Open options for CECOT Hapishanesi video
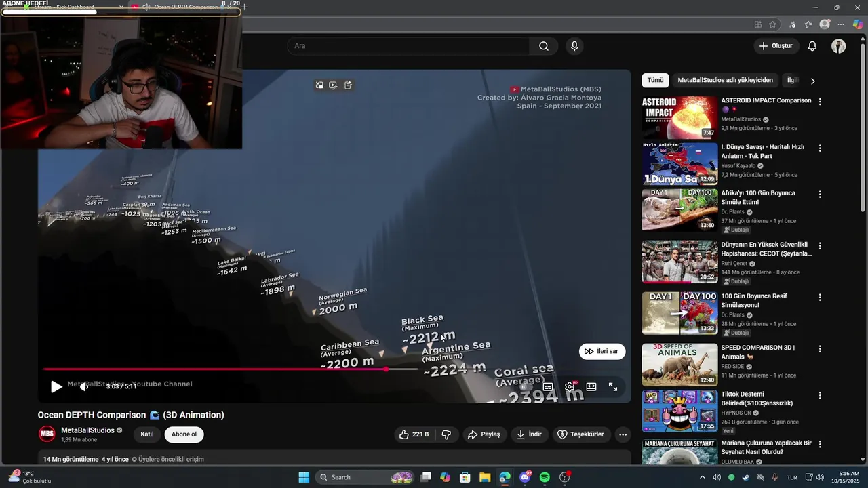The height and width of the screenshot is (488, 868). [820, 245]
